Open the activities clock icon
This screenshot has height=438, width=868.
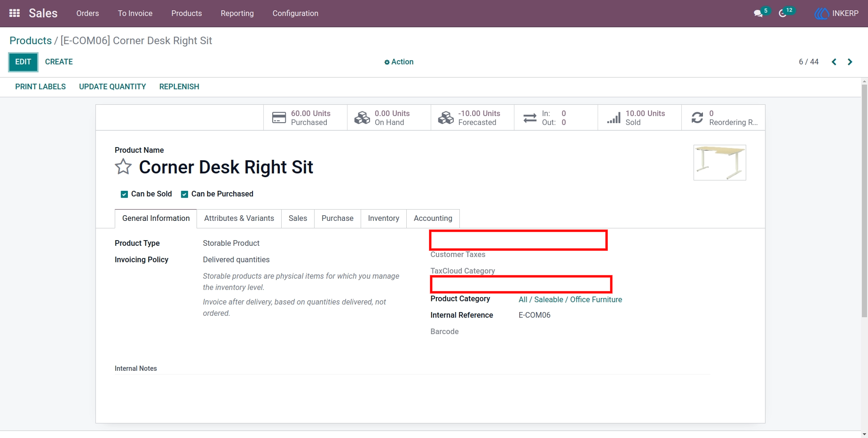pyautogui.click(x=782, y=14)
